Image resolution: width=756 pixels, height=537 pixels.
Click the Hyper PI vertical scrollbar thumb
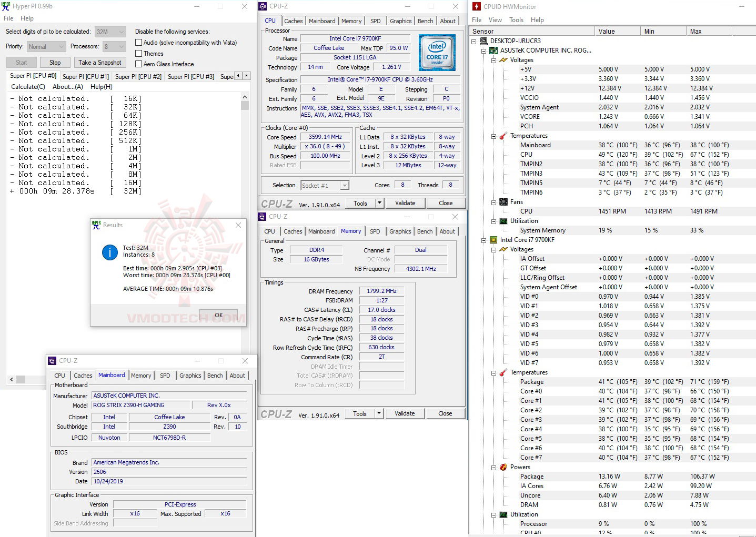pos(245,105)
